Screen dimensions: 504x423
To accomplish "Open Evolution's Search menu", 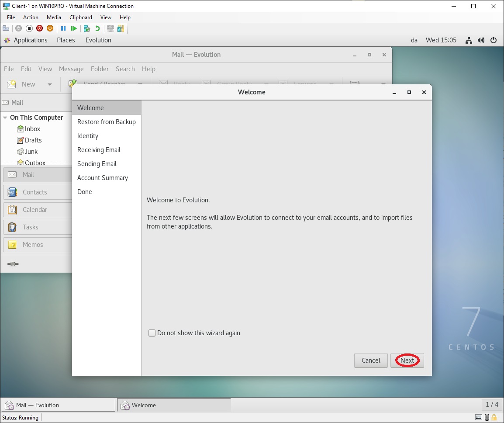I will (125, 69).
